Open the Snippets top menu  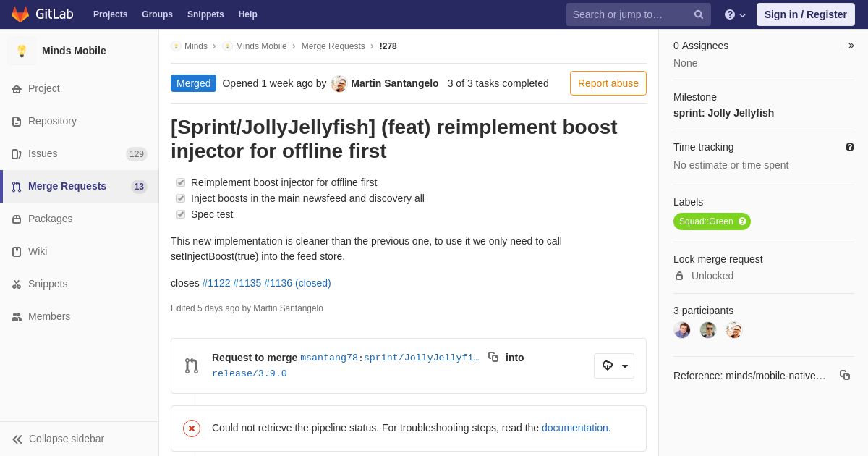205,14
